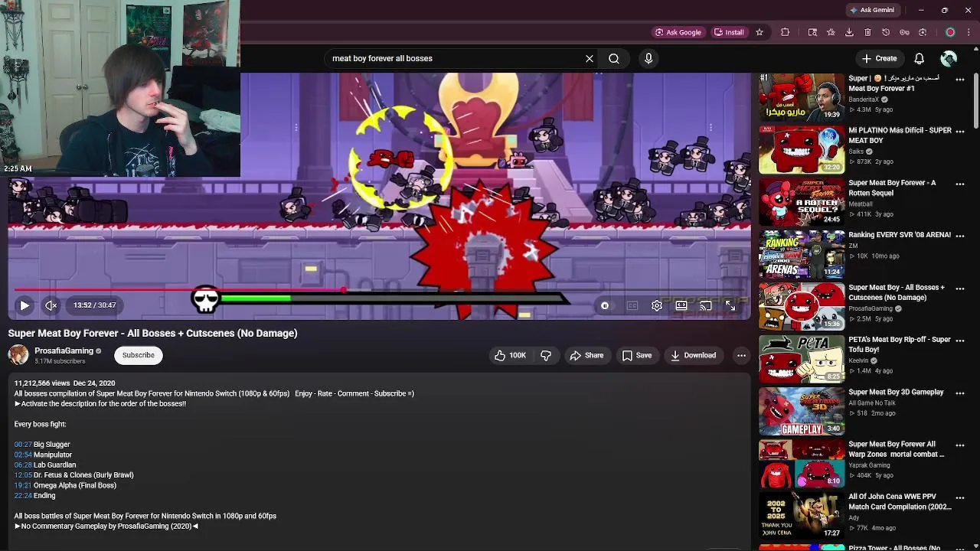
Task: Open the player settings gear
Action: (657, 306)
